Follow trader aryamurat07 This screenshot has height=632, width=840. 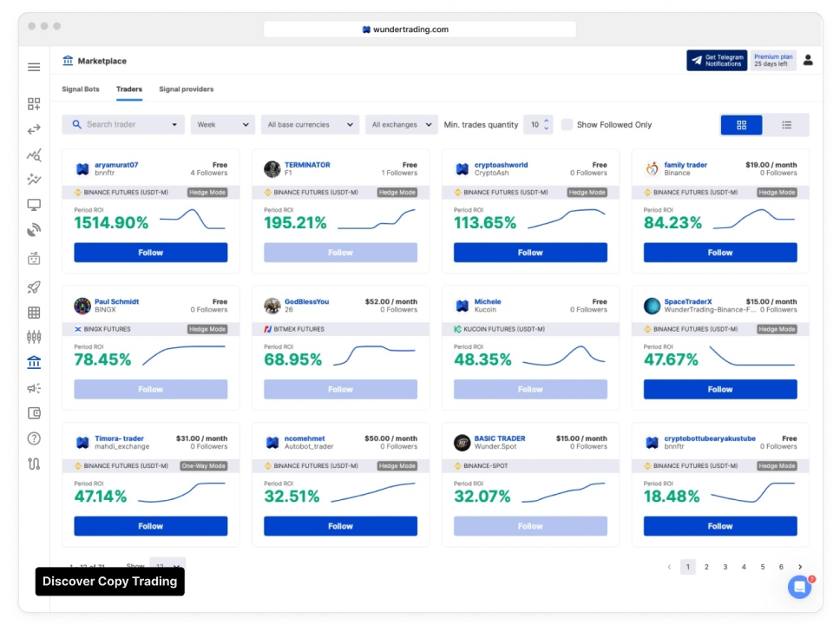click(x=150, y=253)
